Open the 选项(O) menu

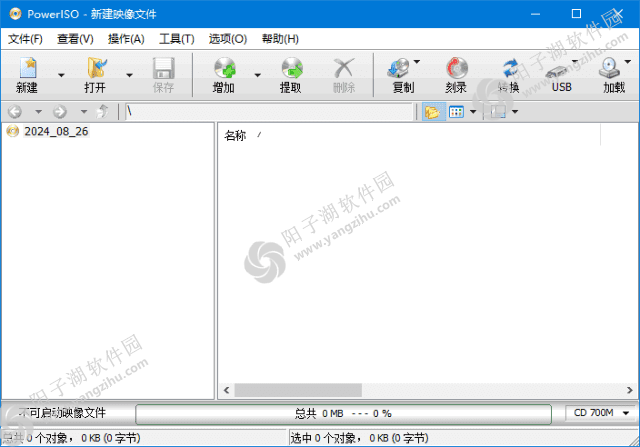(x=228, y=39)
